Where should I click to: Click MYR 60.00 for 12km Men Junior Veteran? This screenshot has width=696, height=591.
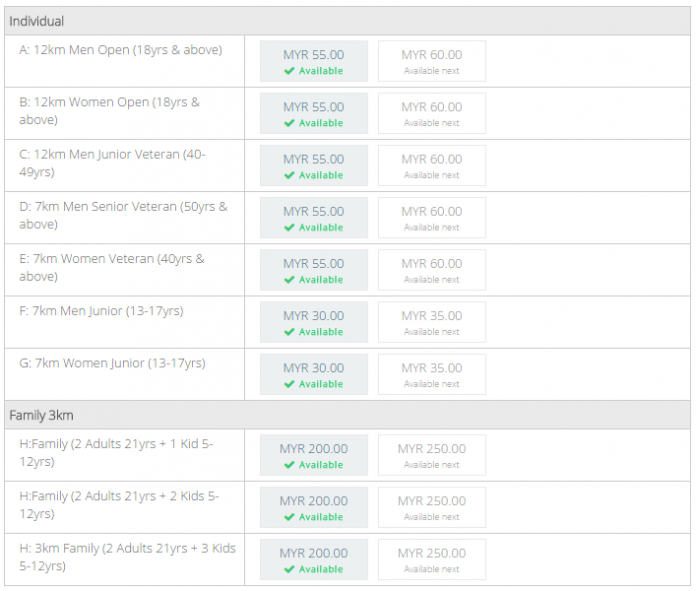pyautogui.click(x=431, y=165)
